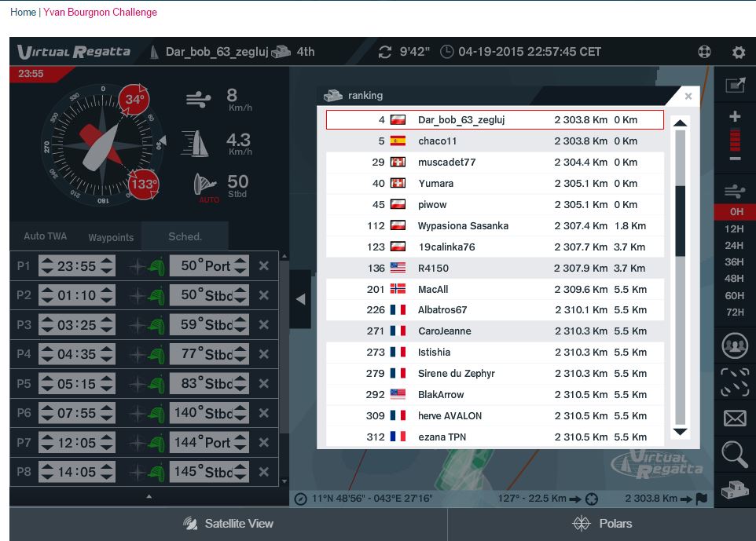Toggle the crosshair mode on row P6
This screenshot has width=756, height=541.
click(x=137, y=413)
